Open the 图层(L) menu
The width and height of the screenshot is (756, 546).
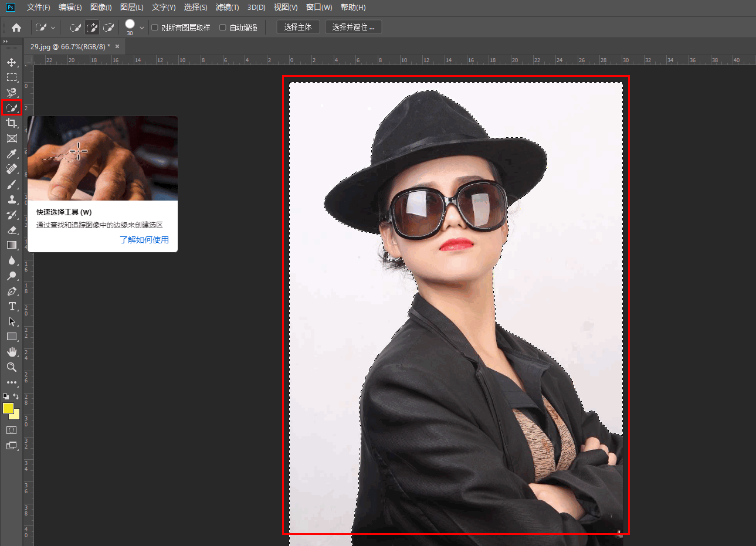click(x=131, y=8)
